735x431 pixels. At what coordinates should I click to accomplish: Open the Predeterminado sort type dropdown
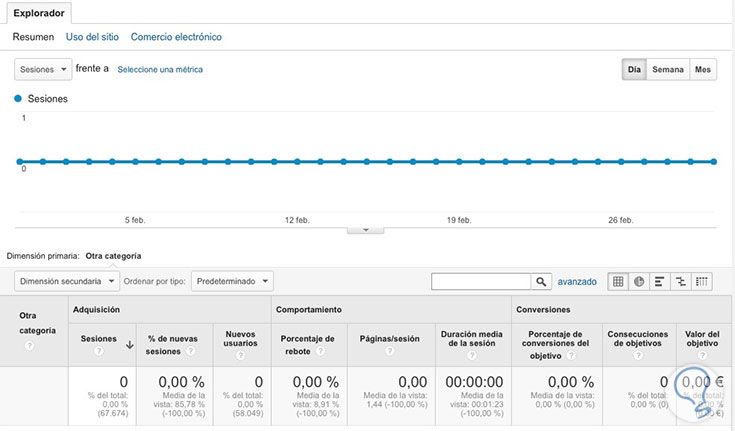pyautogui.click(x=232, y=282)
